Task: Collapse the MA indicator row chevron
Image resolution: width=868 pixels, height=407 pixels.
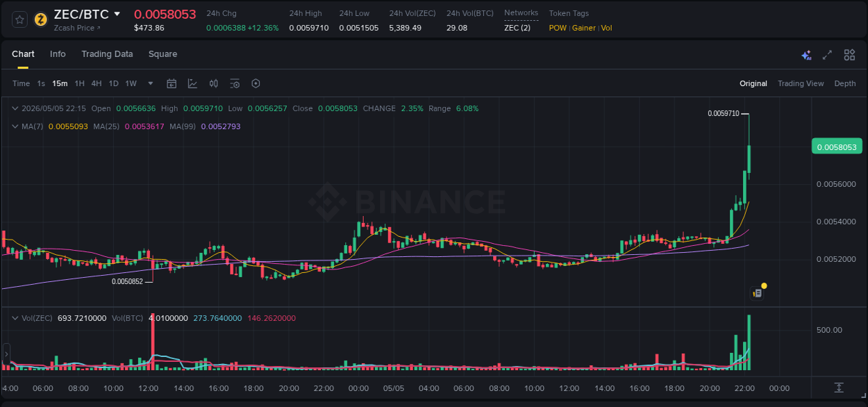Action: coord(15,126)
